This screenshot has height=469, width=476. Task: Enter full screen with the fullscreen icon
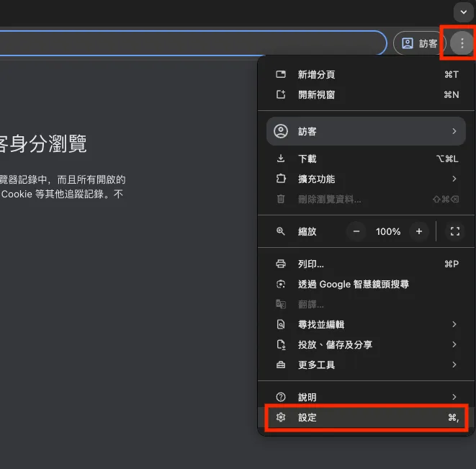[x=454, y=231]
